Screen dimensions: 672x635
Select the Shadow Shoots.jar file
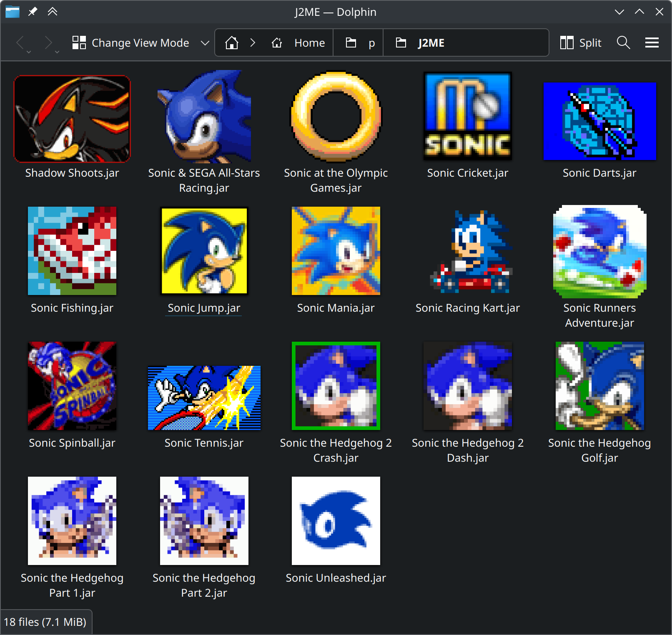(72, 127)
